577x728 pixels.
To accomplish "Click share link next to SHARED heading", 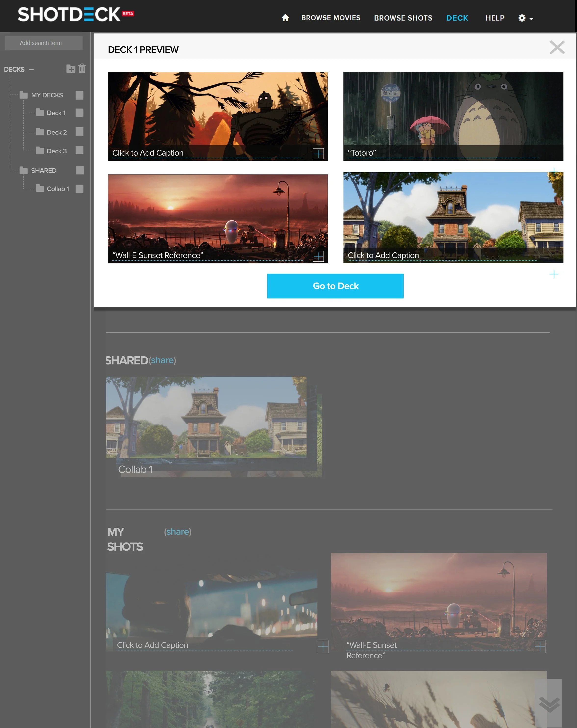I will pyautogui.click(x=162, y=360).
